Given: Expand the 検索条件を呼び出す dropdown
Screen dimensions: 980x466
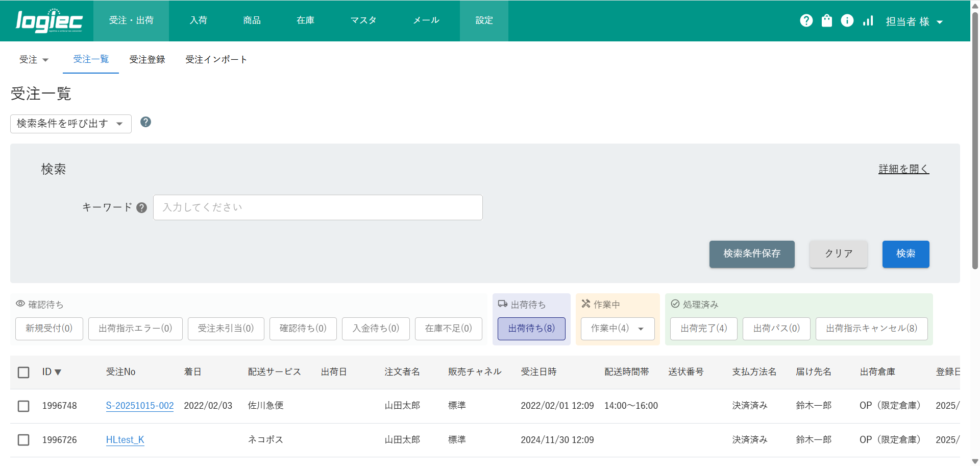Looking at the screenshot, I should (x=70, y=124).
